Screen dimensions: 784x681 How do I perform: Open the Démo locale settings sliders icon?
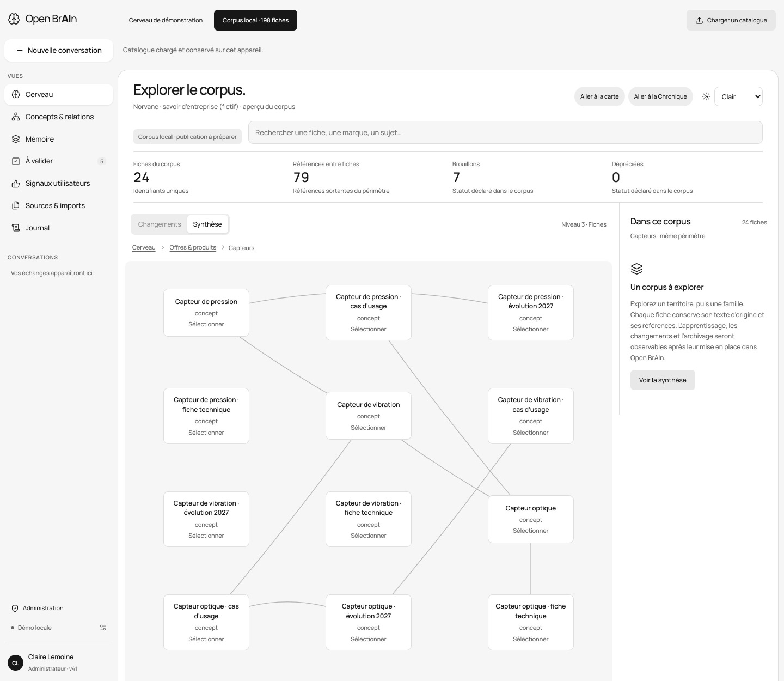pos(103,628)
